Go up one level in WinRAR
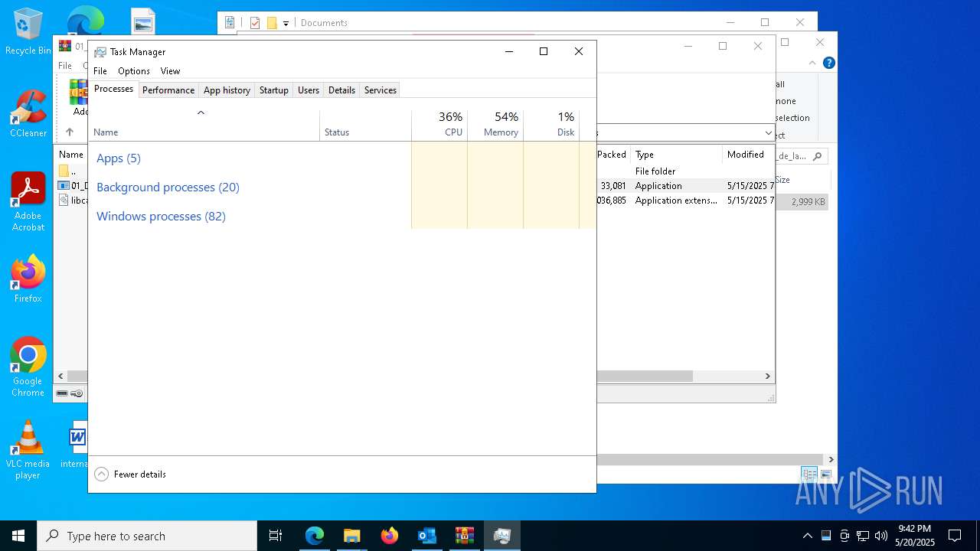980x551 pixels. point(70,132)
